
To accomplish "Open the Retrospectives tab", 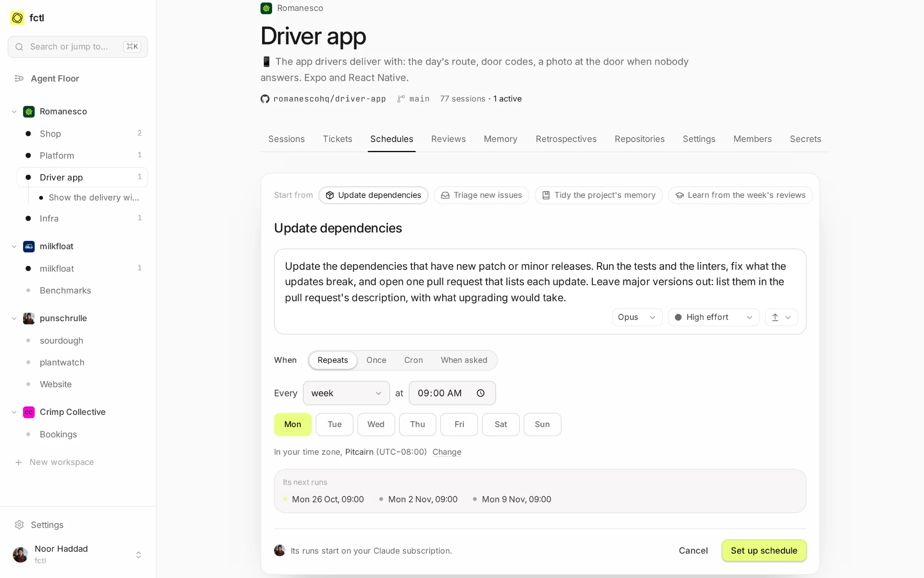I will pos(566,139).
